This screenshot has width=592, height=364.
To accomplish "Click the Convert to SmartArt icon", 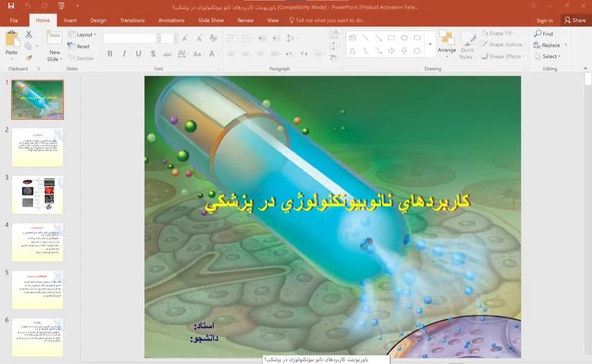I will click(x=334, y=57).
